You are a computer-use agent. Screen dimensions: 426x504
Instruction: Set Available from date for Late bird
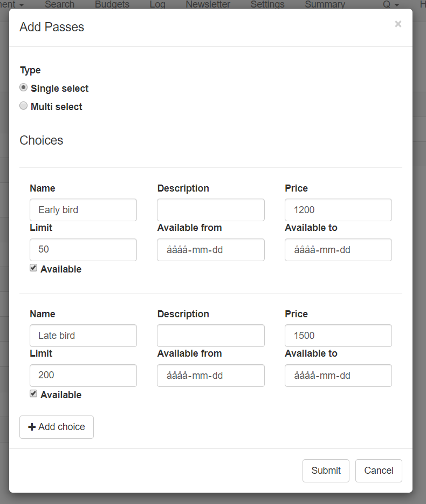pyautogui.click(x=211, y=376)
